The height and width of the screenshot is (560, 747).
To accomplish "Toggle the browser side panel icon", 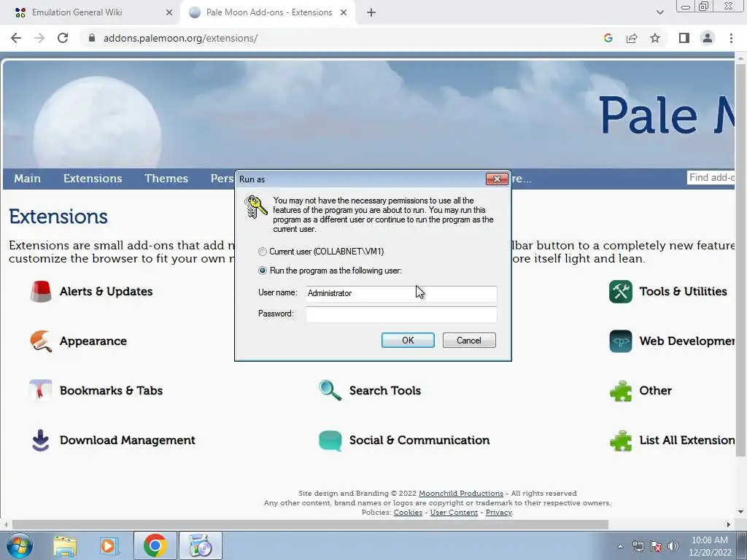I will pos(684,38).
